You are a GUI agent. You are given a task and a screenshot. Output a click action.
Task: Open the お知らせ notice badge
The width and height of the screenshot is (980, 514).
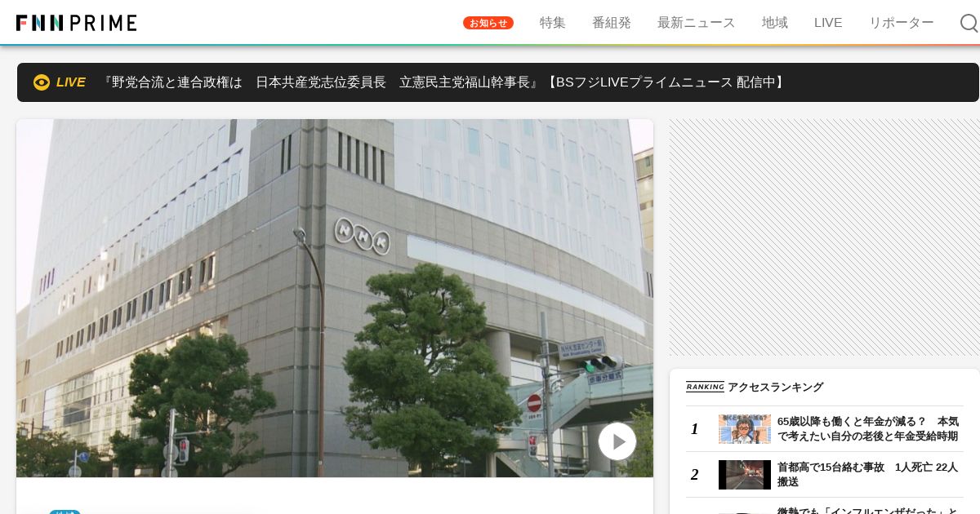click(488, 23)
